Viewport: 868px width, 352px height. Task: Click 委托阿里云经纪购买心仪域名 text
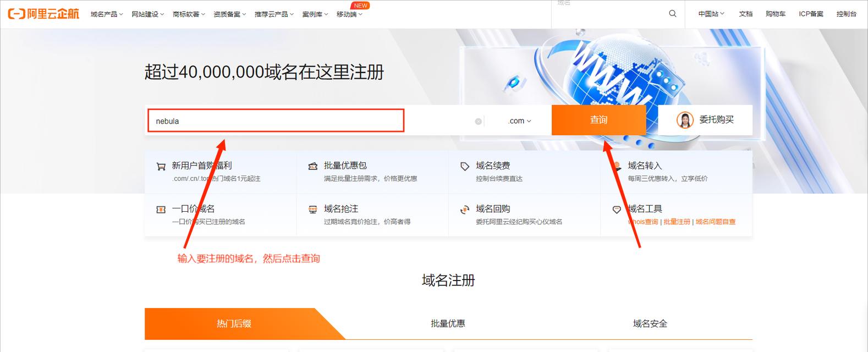[519, 222]
